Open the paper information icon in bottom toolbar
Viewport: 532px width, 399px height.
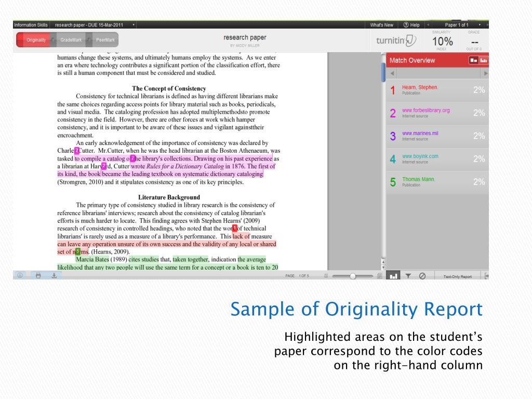pos(20,275)
